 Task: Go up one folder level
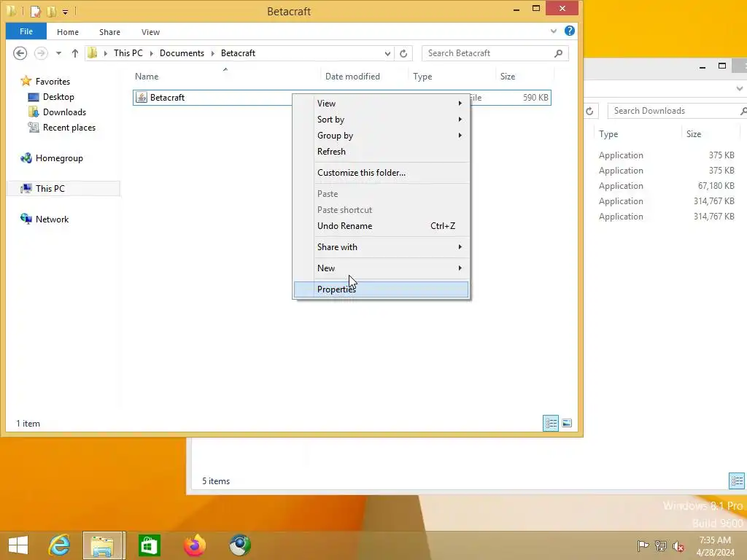pyautogui.click(x=75, y=53)
